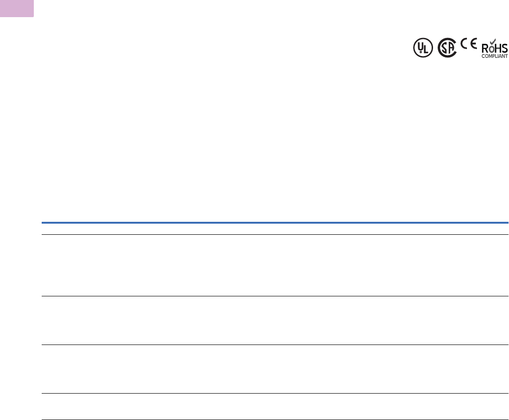Screen dimensions: 509x420
Task: Click the word COMPLIANT under RoHS
Action: (495, 56)
